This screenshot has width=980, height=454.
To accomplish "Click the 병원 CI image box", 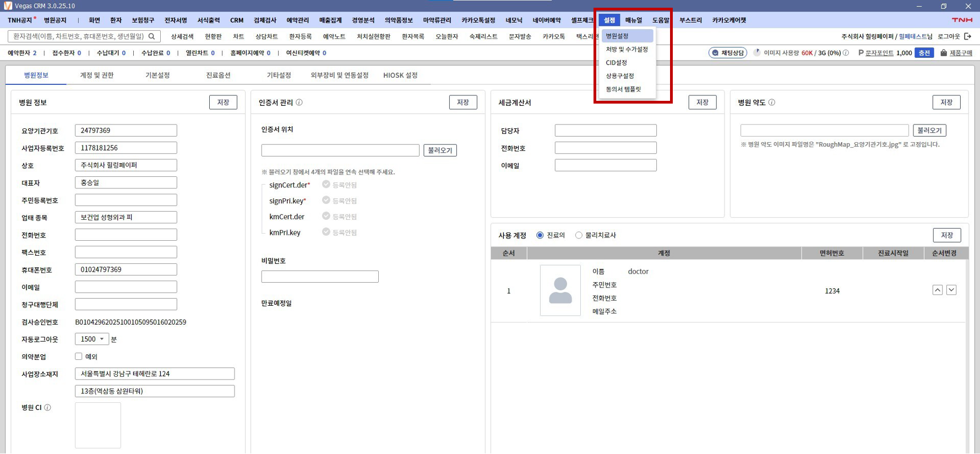I will point(98,425).
